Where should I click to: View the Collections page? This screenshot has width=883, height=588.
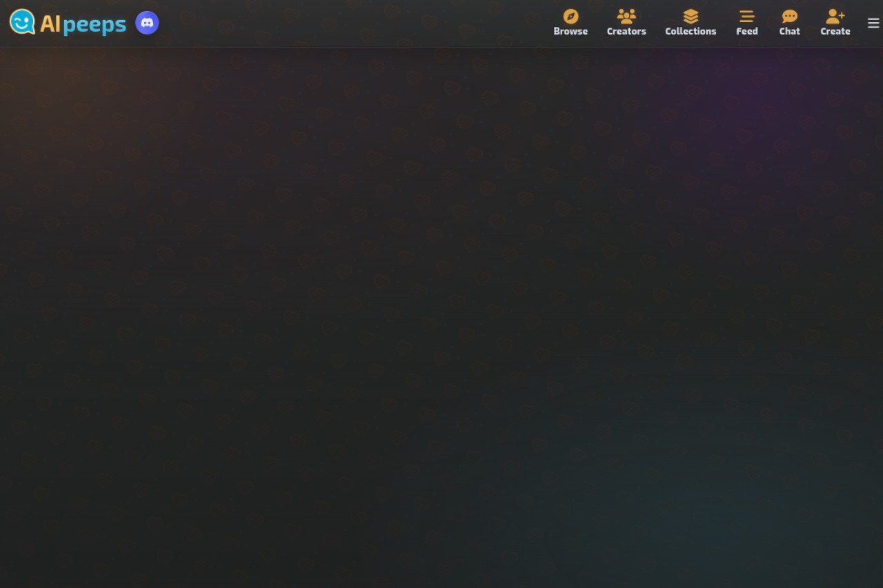691,23
